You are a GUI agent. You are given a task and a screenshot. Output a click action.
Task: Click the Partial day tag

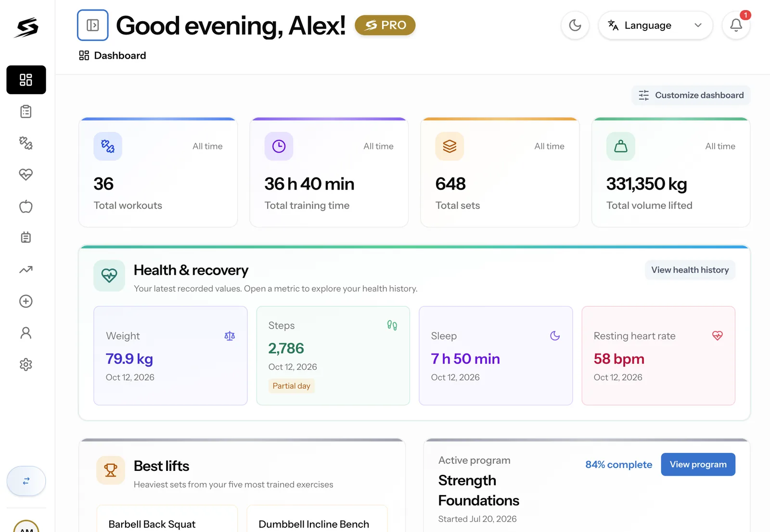point(291,386)
